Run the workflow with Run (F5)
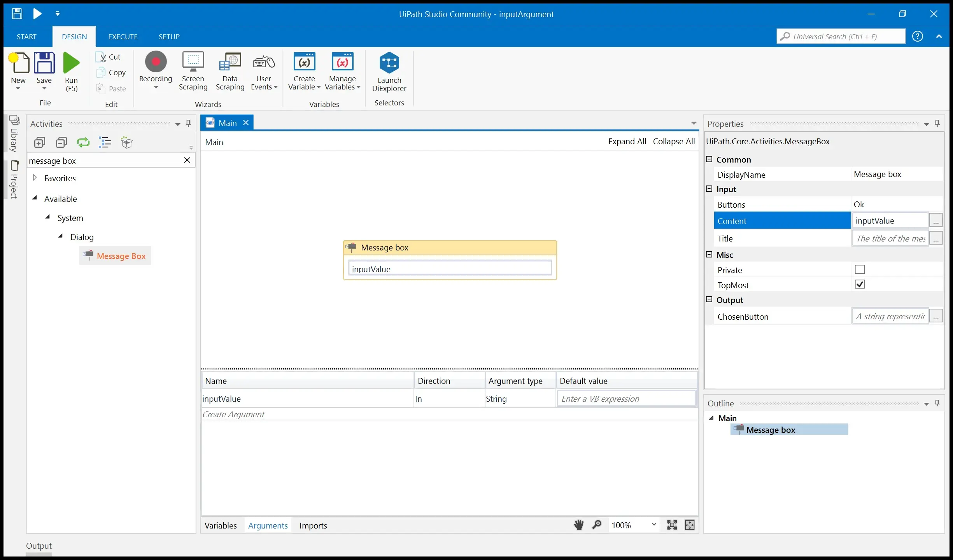Screen dimensions: 953x560 [x=71, y=72]
